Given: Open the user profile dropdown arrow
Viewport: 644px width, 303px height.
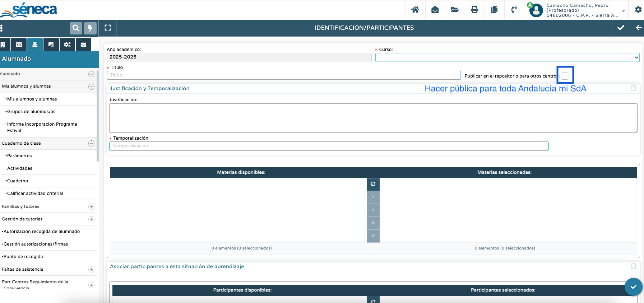Looking at the screenshot, I should tap(624, 11).
